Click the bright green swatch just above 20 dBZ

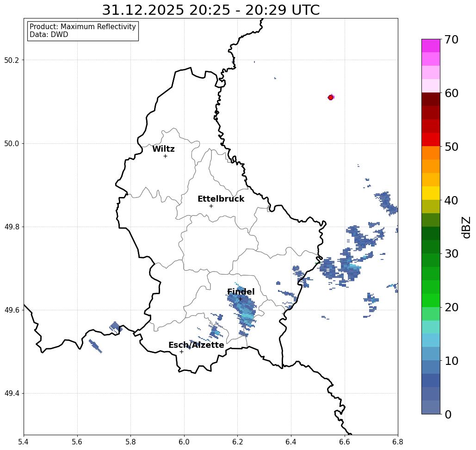[x=431, y=300]
